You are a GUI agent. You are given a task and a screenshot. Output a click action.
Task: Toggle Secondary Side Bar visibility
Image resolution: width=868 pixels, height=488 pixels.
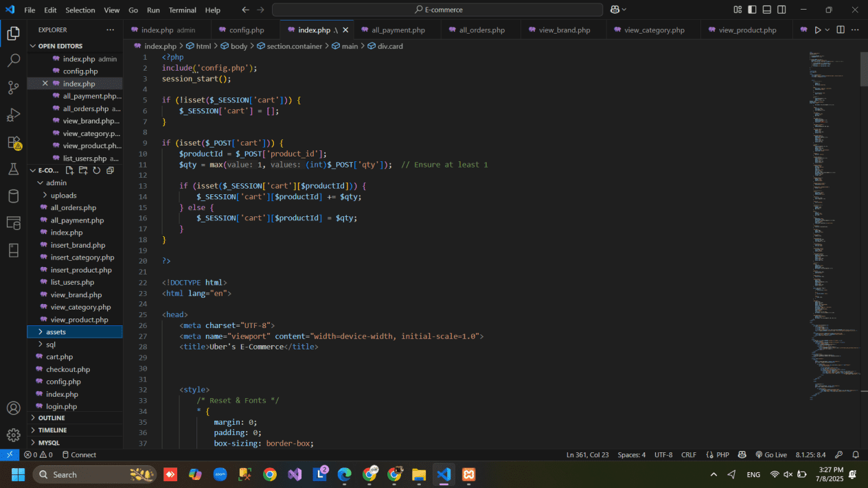[781, 10]
